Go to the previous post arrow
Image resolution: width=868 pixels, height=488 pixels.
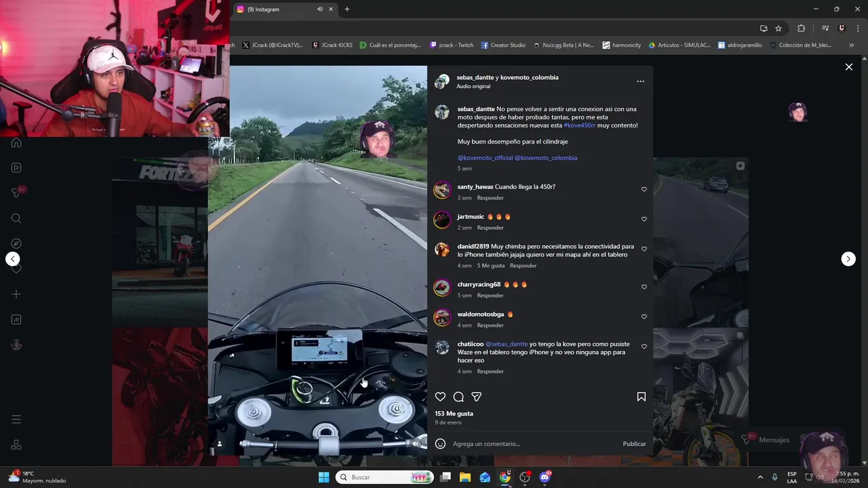pos(12,259)
